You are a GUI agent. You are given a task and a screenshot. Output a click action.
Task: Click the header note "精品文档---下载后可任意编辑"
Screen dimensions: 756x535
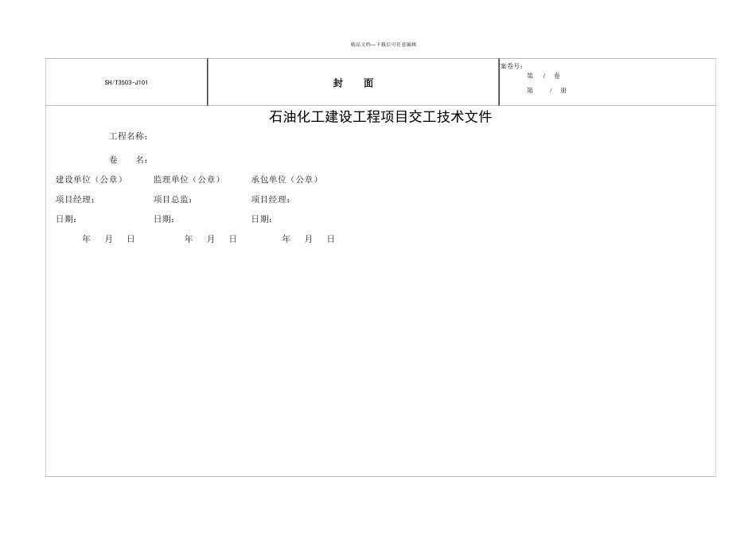[x=384, y=45]
